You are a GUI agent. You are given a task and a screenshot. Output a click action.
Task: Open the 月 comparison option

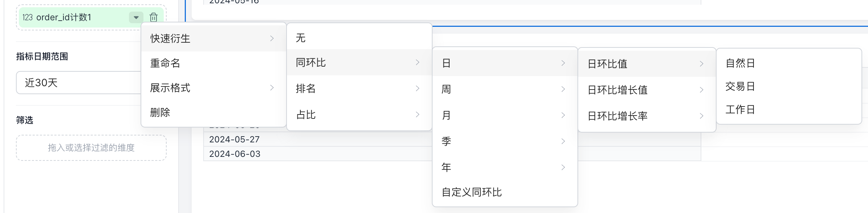504,115
